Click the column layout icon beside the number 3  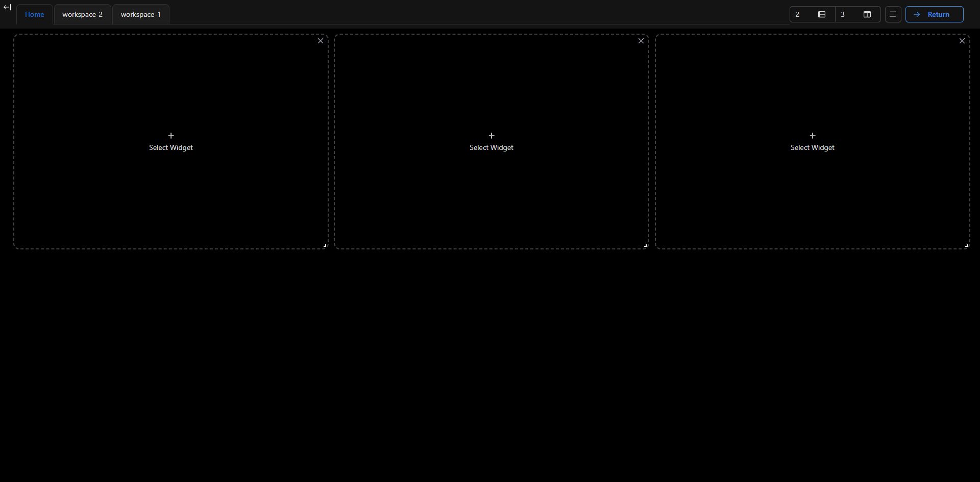coord(867,14)
